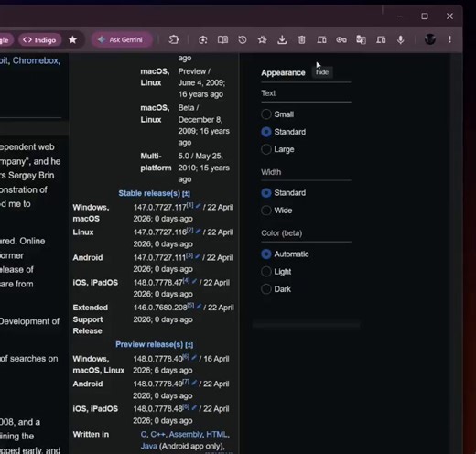Click the Indigo chip in address bar
Screen dimensions: 476x454
tap(39, 40)
